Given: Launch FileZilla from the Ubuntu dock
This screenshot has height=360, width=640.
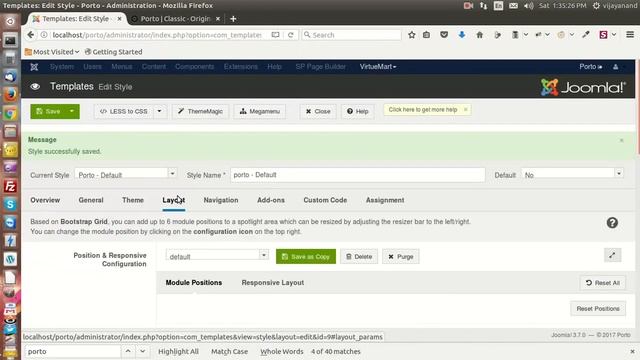Looking at the screenshot, I should [10, 187].
